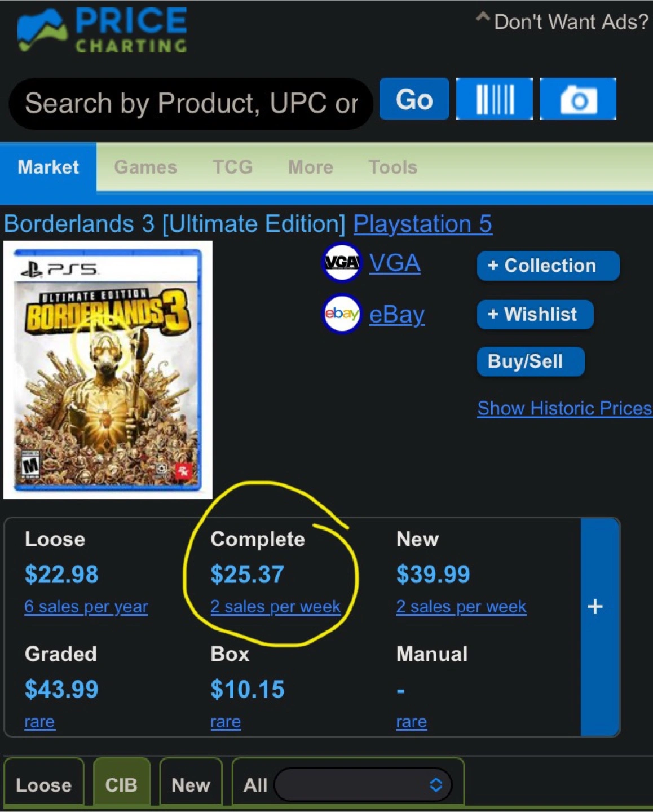
Task: Click the PriceCharting logo
Action: tap(102, 30)
